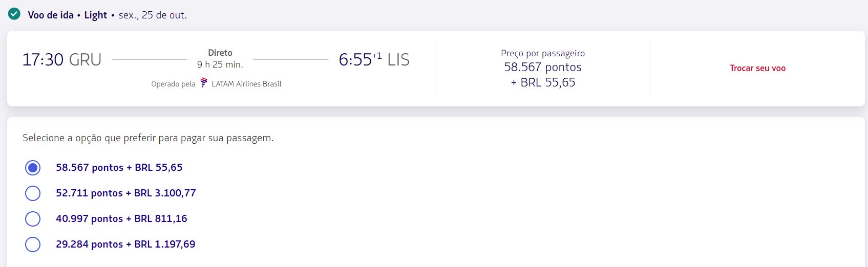Choose the 40.997 pontos radio option

point(33,218)
